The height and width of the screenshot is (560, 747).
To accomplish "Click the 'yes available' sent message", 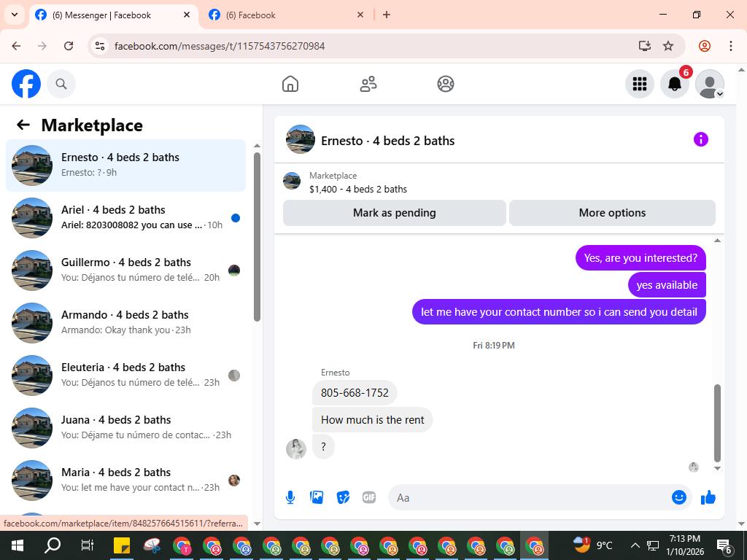I will [667, 285].
